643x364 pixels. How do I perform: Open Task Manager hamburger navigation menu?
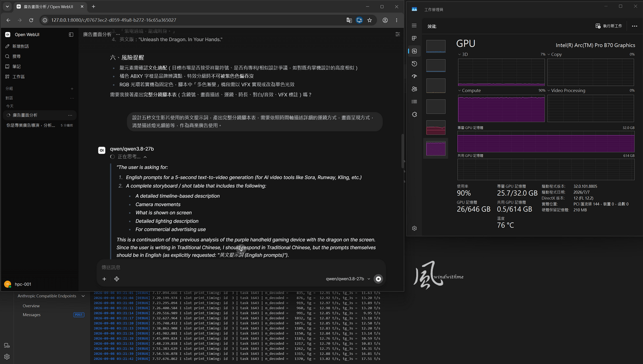pyautogui.click(x=414, y=26)
